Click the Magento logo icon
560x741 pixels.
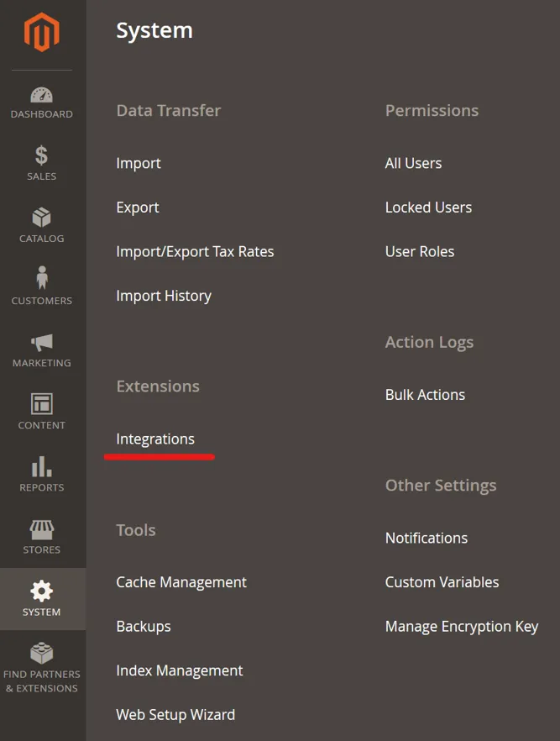tap(41, 32)
